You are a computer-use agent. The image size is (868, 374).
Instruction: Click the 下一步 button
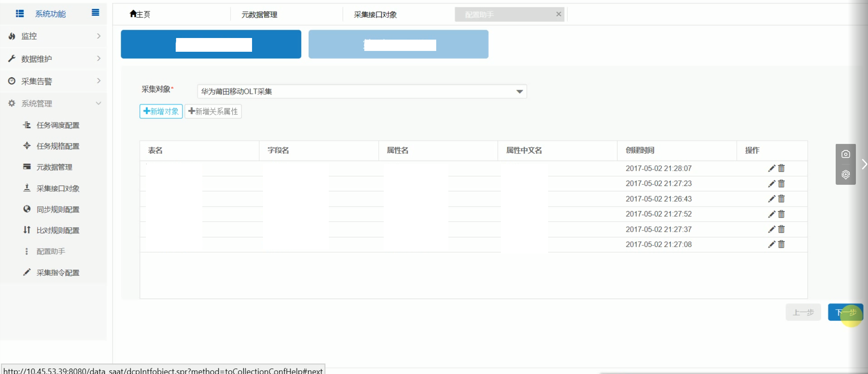coord(845,312)
